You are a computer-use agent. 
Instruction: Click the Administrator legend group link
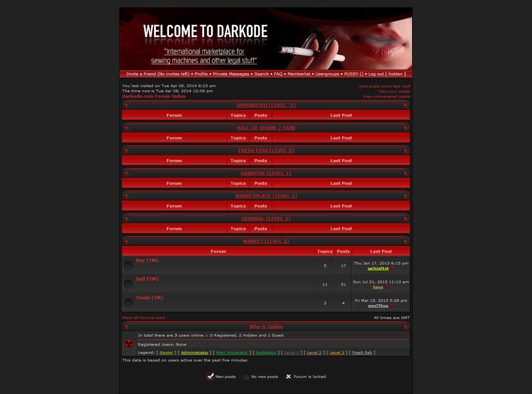(x=195, y=353)
